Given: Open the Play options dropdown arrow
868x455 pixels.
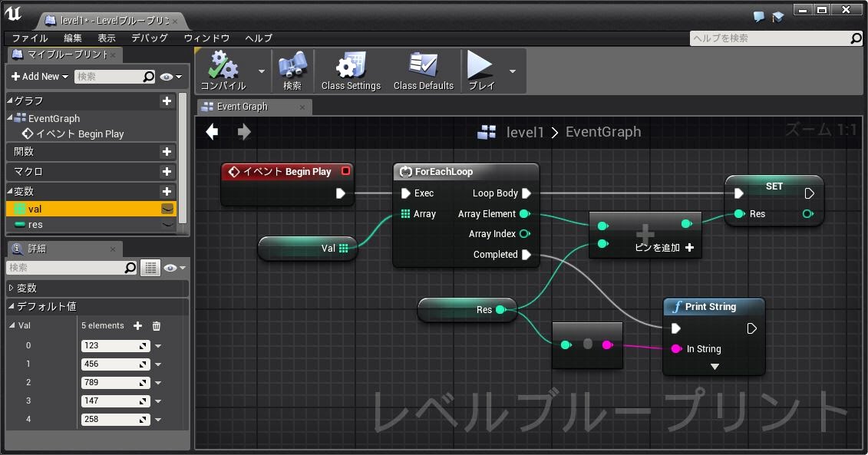Looking at the screenshot, I should [x=513, y=71].
